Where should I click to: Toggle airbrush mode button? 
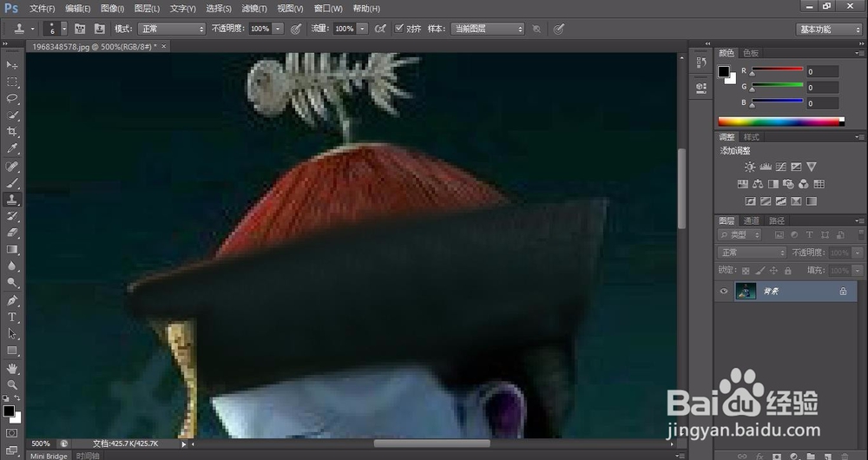tap(380, 29)
